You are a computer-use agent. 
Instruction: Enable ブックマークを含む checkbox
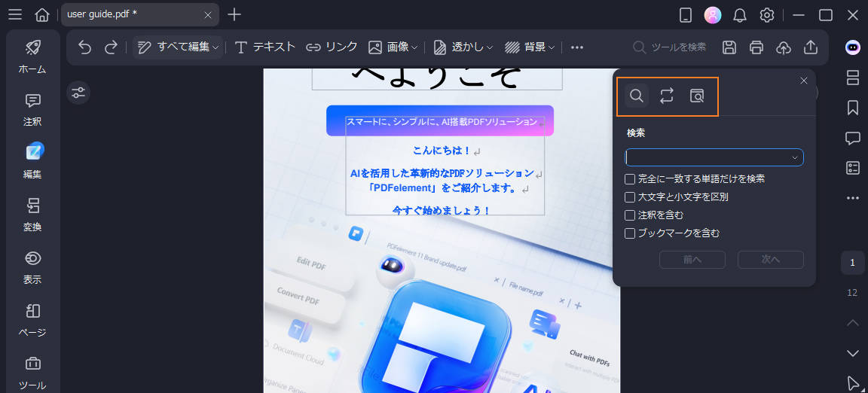[629, 233]
